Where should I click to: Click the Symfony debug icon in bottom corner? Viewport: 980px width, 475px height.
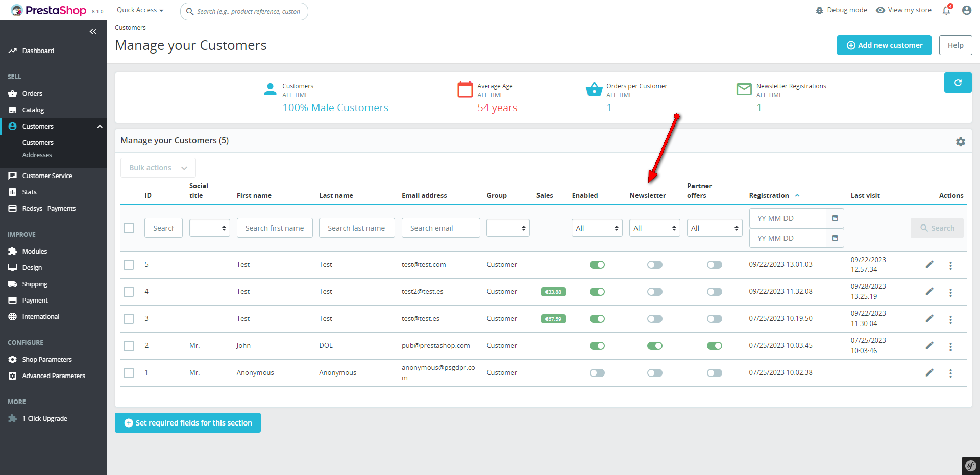coord(970,465)
